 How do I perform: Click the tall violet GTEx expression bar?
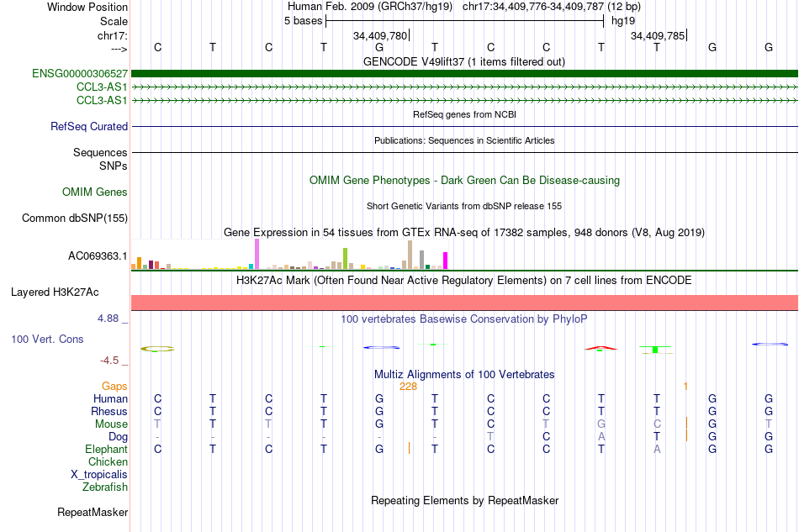[257, 254]
